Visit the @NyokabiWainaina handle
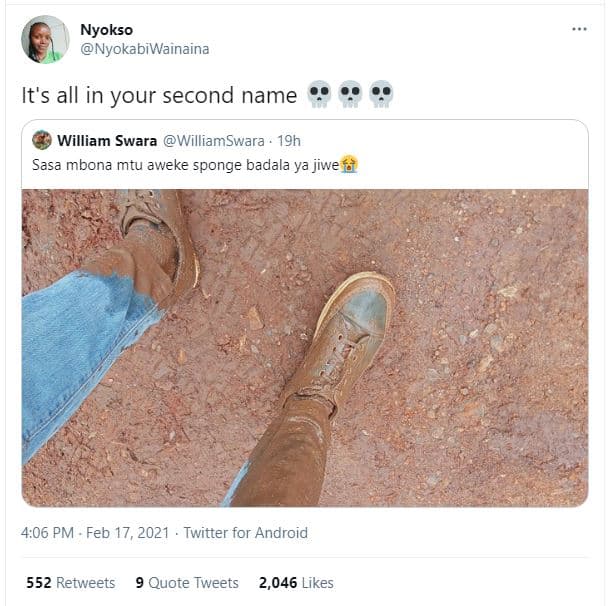This screenshot has height=606, width=611. click(x=144, y=49)
